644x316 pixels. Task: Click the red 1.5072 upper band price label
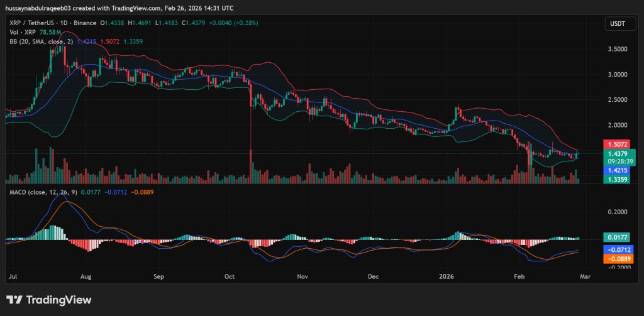(x=616, y=144)
